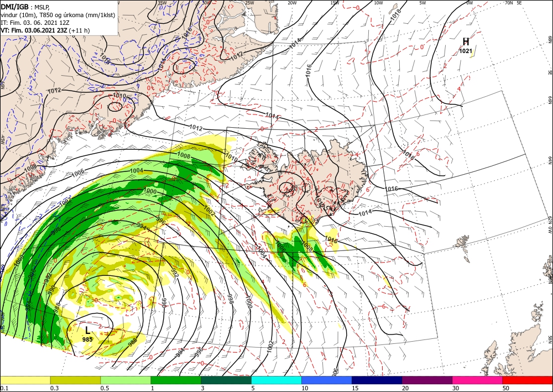
Task: Click the olive 0.3 legend swatch
Action: [75, 380]
